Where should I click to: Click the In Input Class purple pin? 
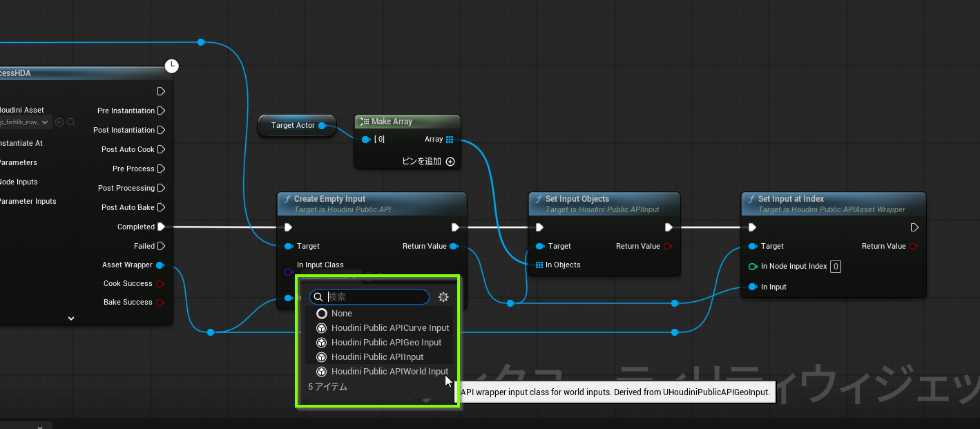click(288, 272)
